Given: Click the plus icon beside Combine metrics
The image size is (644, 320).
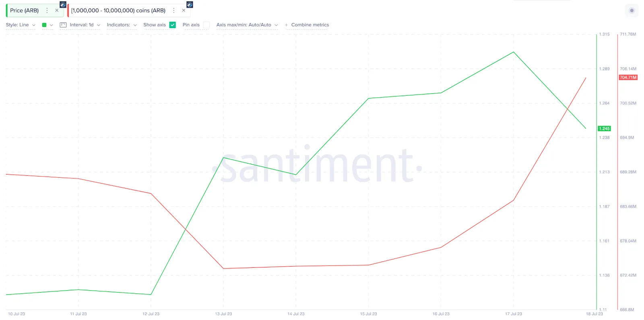Looking at the screenshot, I should (286, 25).
